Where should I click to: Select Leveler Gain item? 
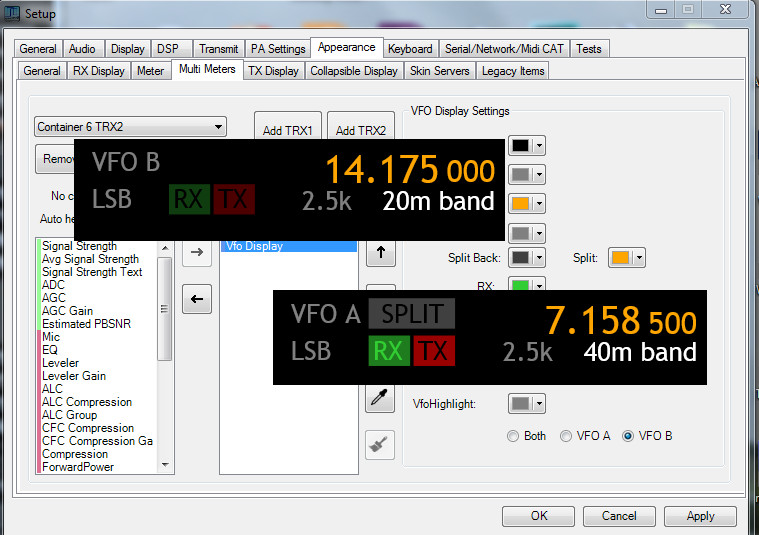(74, 376)
